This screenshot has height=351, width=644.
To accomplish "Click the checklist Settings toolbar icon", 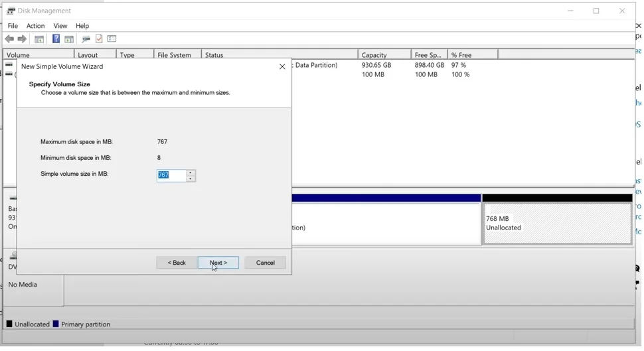I will (x=112, y=39).
